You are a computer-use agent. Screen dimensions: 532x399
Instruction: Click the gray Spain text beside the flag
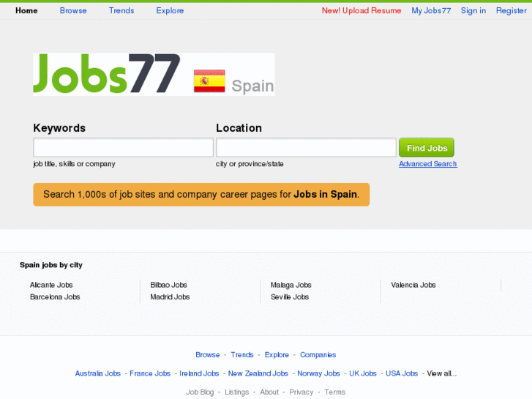[252, 86]
